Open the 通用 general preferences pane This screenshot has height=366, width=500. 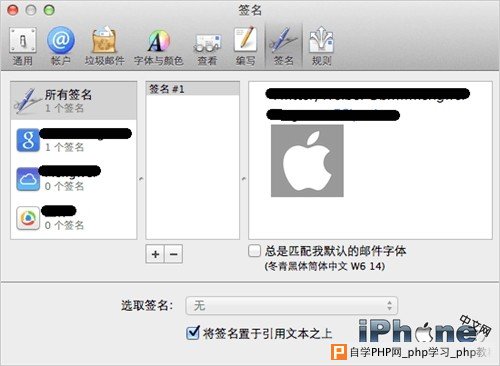click(23, 46)
